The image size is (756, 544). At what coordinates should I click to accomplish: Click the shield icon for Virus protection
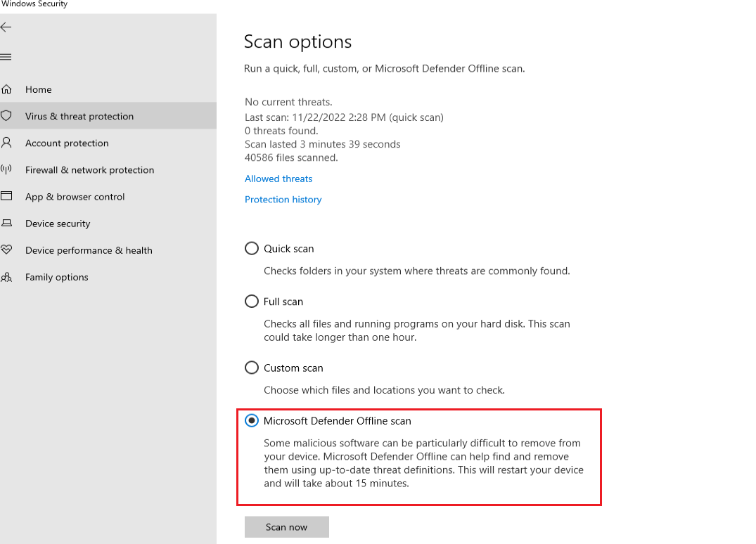click(6, 116)
